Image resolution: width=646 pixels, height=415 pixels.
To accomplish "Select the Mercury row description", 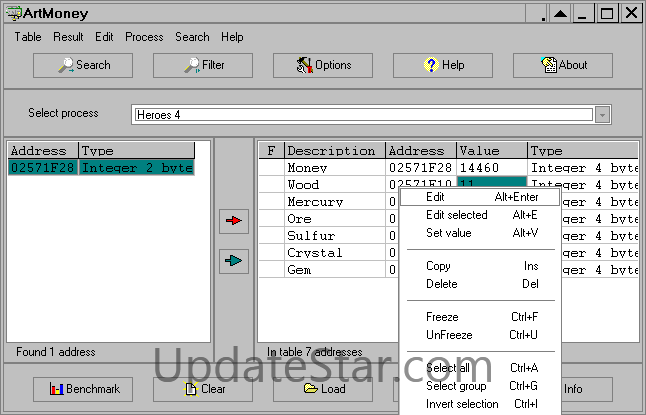I will coord(335,202).
